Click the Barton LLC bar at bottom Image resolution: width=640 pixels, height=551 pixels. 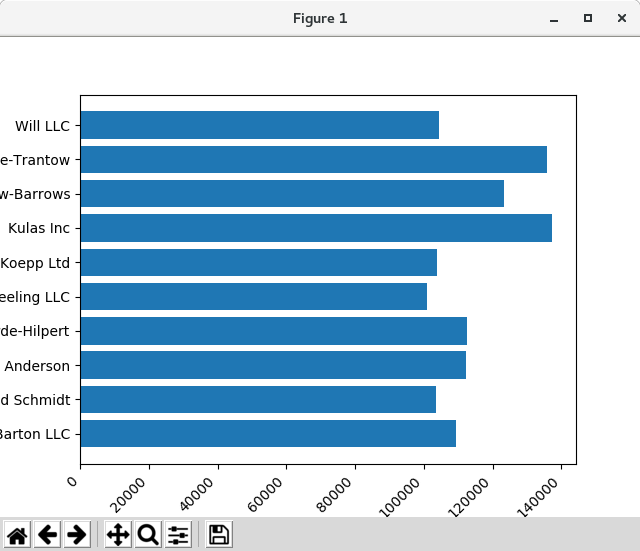click(x=267, y=433)
